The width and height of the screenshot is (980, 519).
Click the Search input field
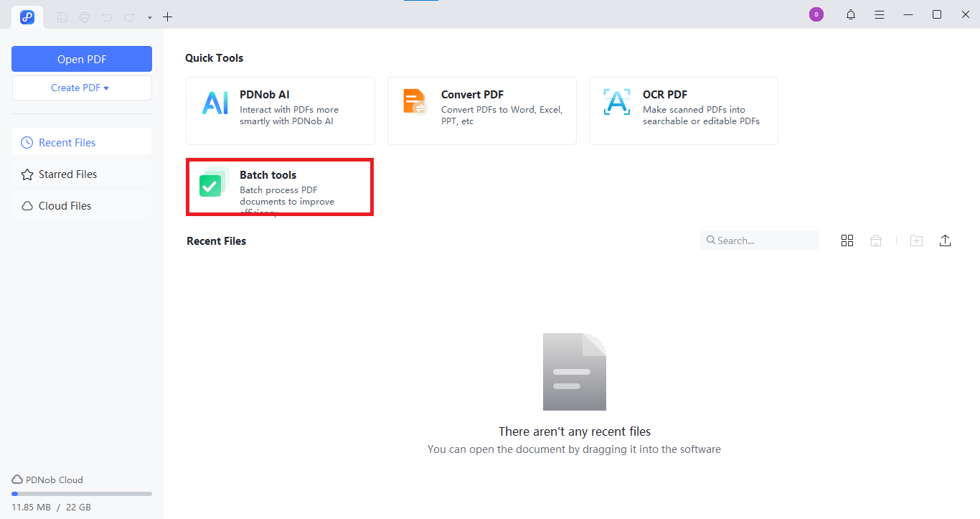pyautogui.click(x=759, y=240)
